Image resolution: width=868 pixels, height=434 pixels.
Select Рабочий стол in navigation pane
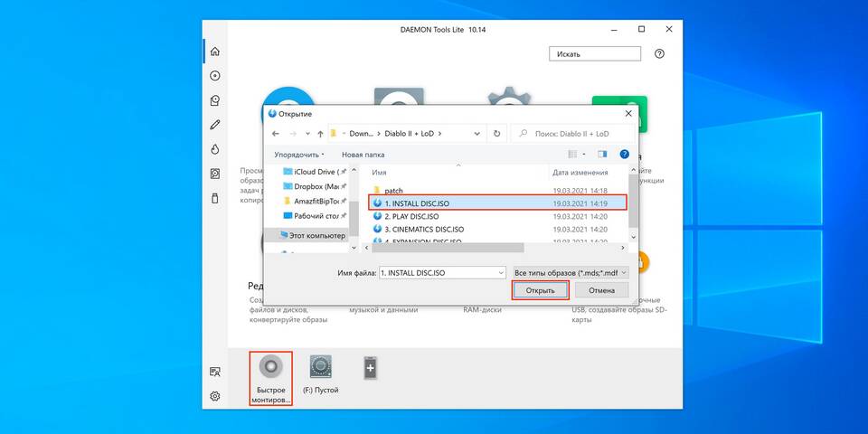314,215
